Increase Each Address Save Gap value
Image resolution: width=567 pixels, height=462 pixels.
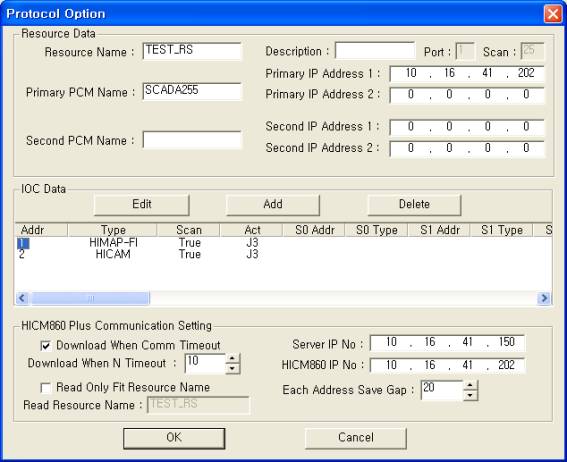pos(470,385)
